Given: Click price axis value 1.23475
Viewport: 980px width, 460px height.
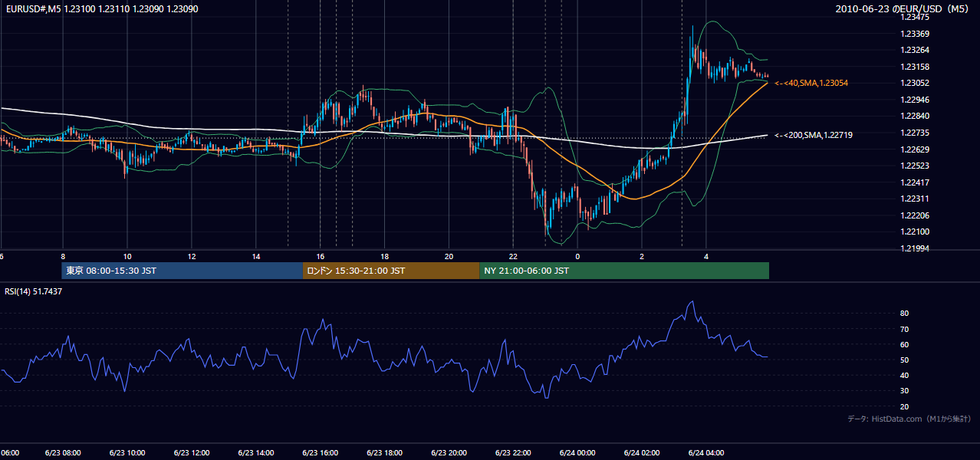Looking at the screenshot, I should [x=915, y=17].
